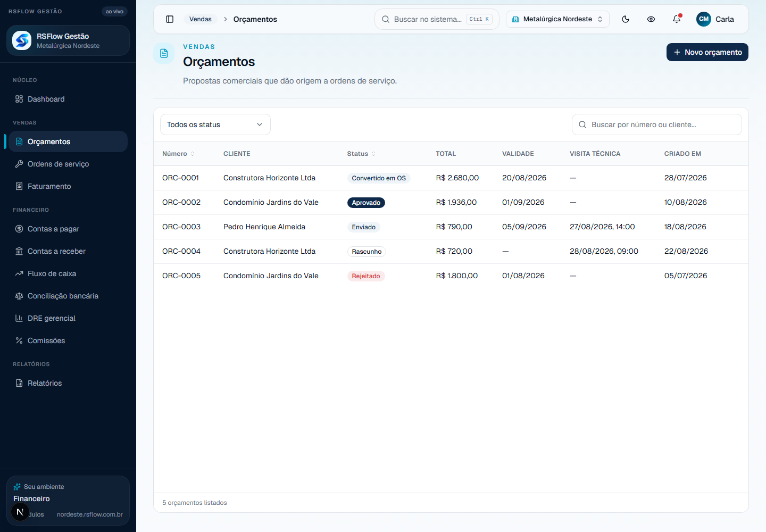
Task: Click the Orçamentos document icon beside the page title
Action: pyautogui.click(x=164, y=53)
